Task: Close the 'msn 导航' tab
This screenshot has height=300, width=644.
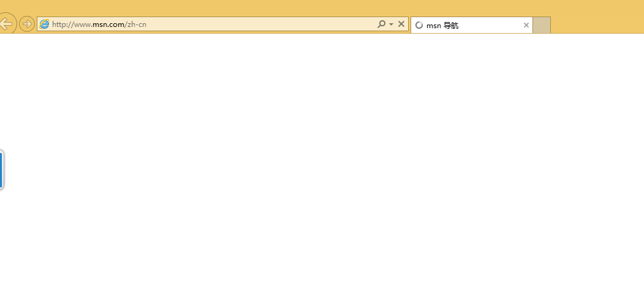Action: [526, 26]
